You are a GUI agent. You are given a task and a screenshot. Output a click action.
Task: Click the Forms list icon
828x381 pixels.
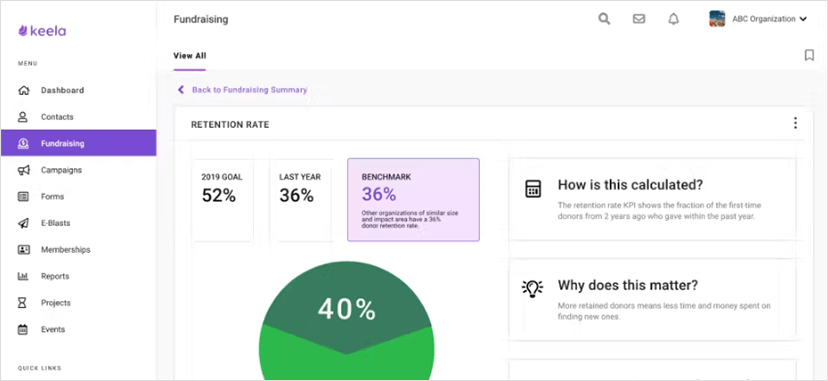tap(23, 196)
